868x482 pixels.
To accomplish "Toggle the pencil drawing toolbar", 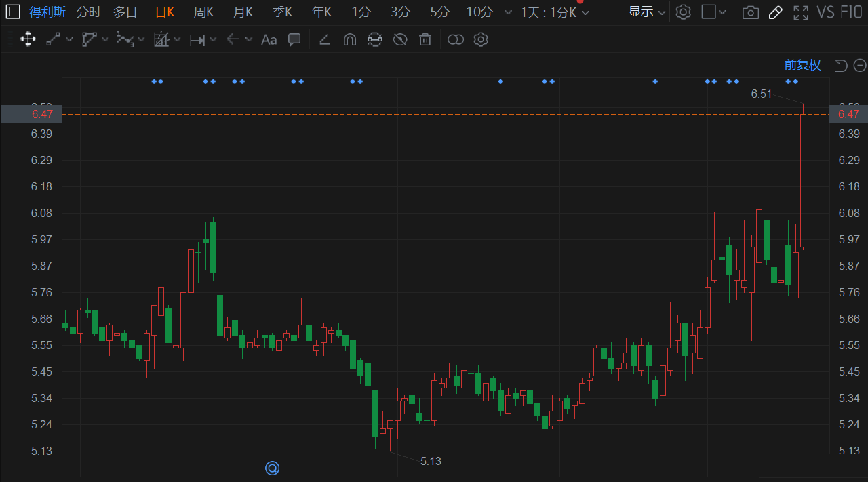I will click(776, 12).
